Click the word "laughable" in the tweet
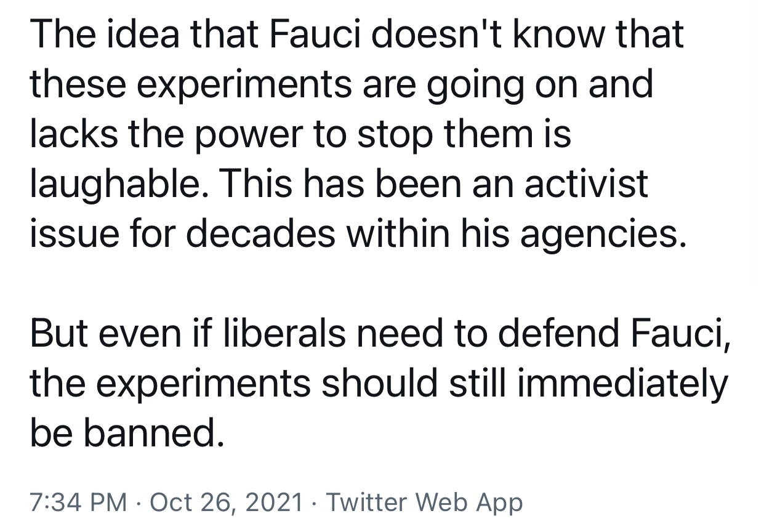Screen dimensions: 764x532 tap(114, 184)
